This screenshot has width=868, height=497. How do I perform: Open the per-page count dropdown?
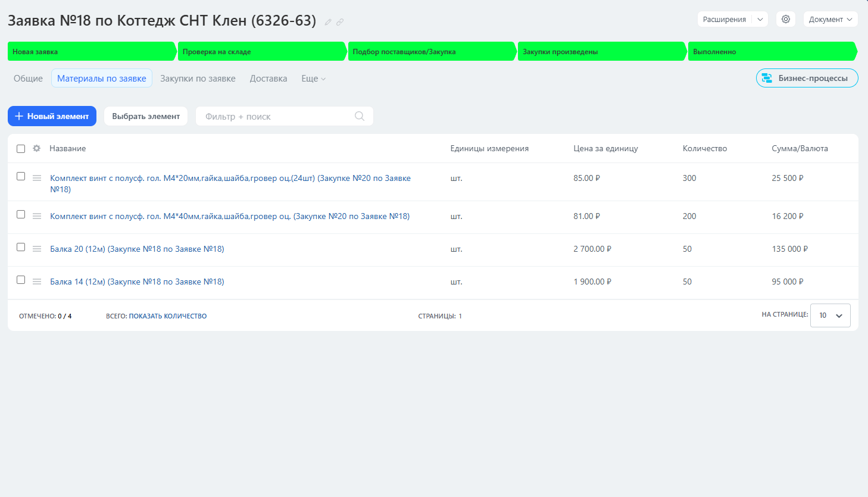tap(830, 315)
